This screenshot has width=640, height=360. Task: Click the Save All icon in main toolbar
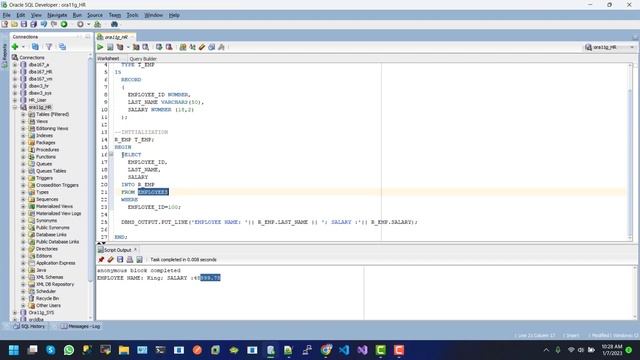tap(34, 24)
